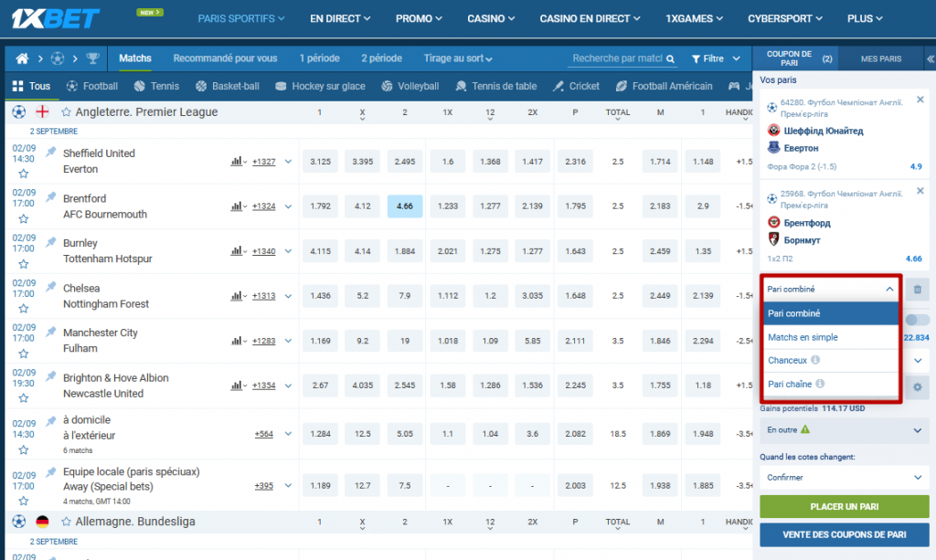This screenshot has width=936, height=560.
Task: Click search magnifier icon
Action: point(670,59)
